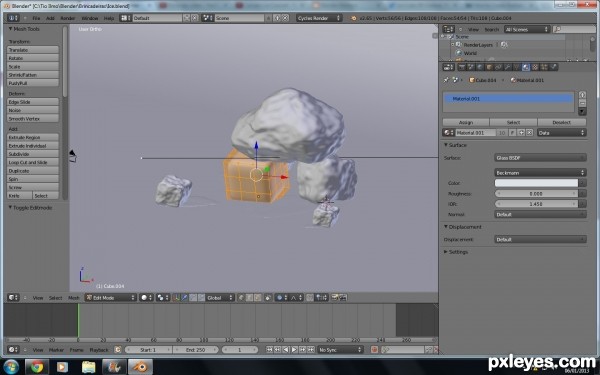Open the Mesh menu in 3D view header
Viewport: 600px width, 375px height.
pyautogui.click(x=74, y=298)
